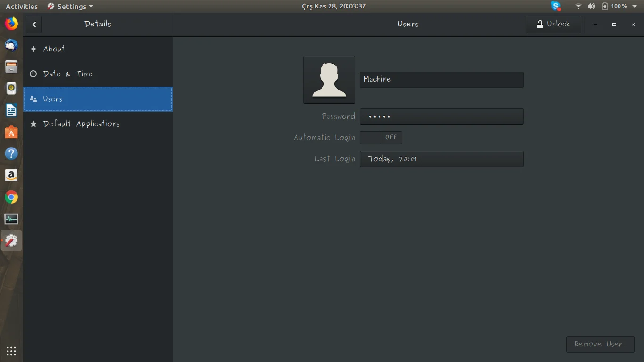Launch Thunderbird mail from the dock
Screen dimensions: 644x362
point(11,45)
